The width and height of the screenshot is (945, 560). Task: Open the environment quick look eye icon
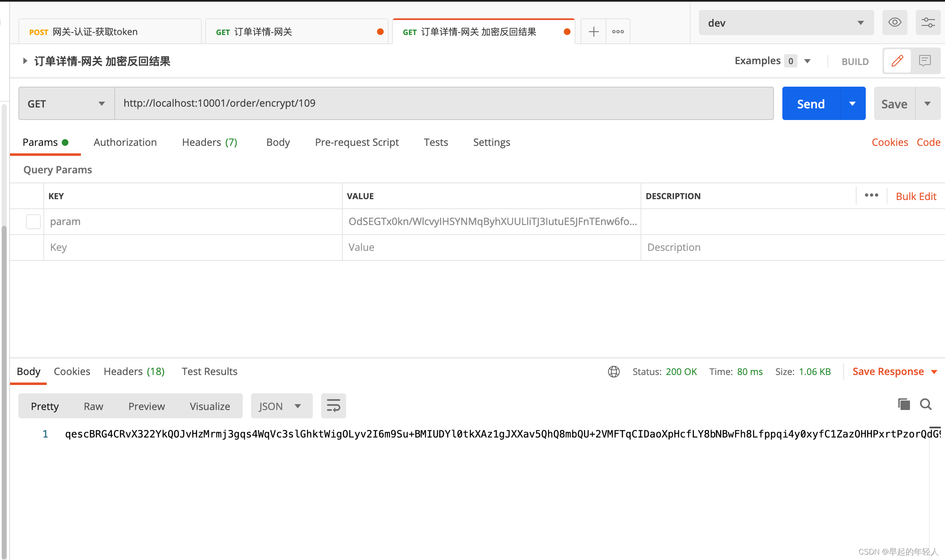coord(895,22)
